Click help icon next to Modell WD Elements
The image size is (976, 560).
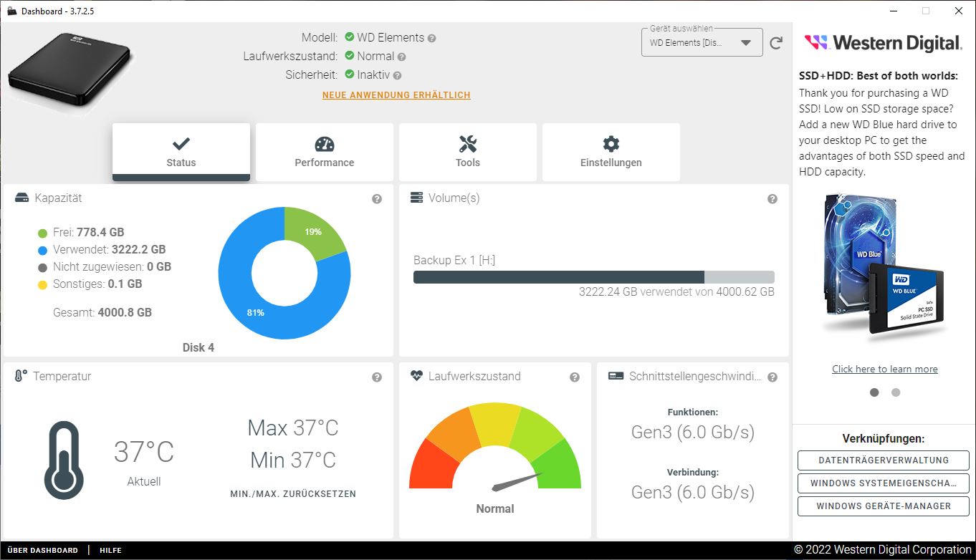tap(432, 38)
